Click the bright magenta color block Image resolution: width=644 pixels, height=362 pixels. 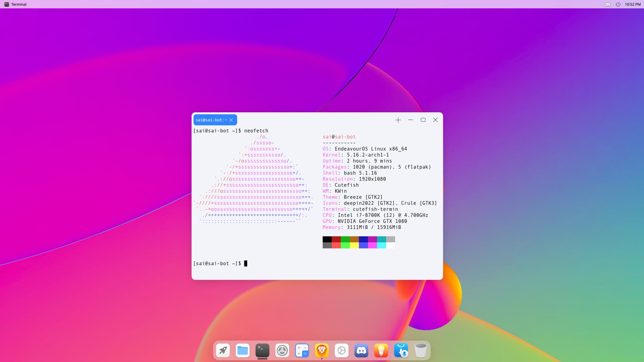click(372, 245)
